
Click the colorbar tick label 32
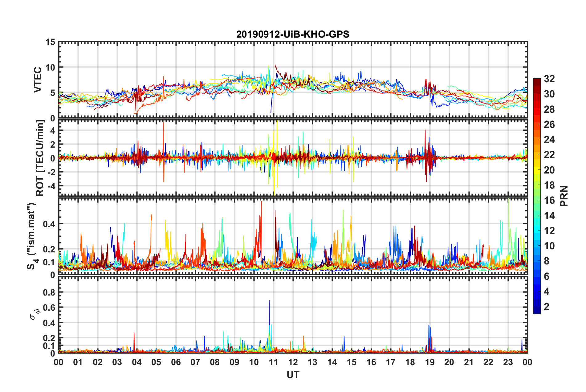point(549,79)
